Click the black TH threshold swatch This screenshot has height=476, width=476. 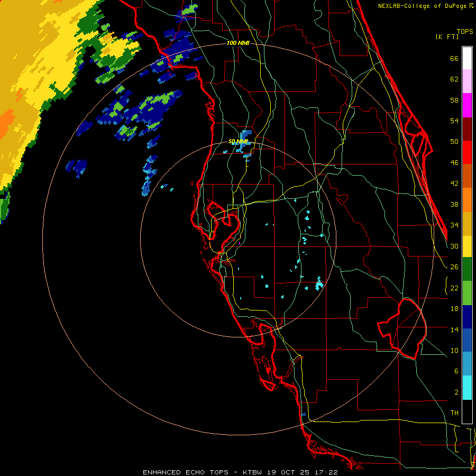click(x=467, y=411)
